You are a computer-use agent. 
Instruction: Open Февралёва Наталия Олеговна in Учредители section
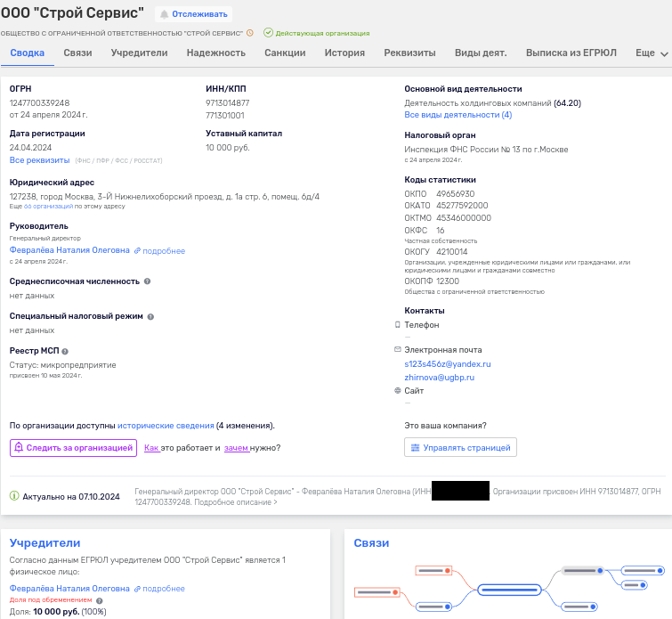click(69, 588)
